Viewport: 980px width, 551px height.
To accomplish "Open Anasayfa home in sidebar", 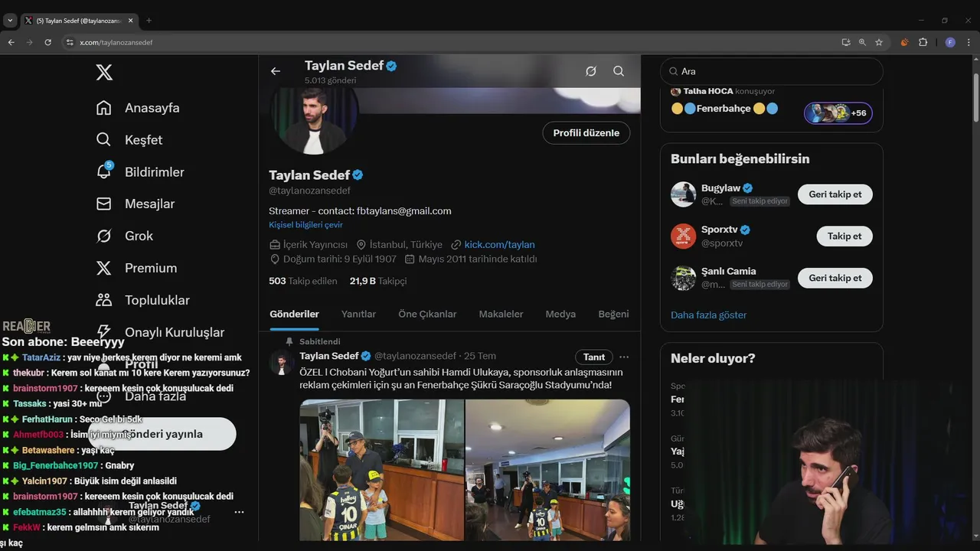I will [x=139, y=108].
